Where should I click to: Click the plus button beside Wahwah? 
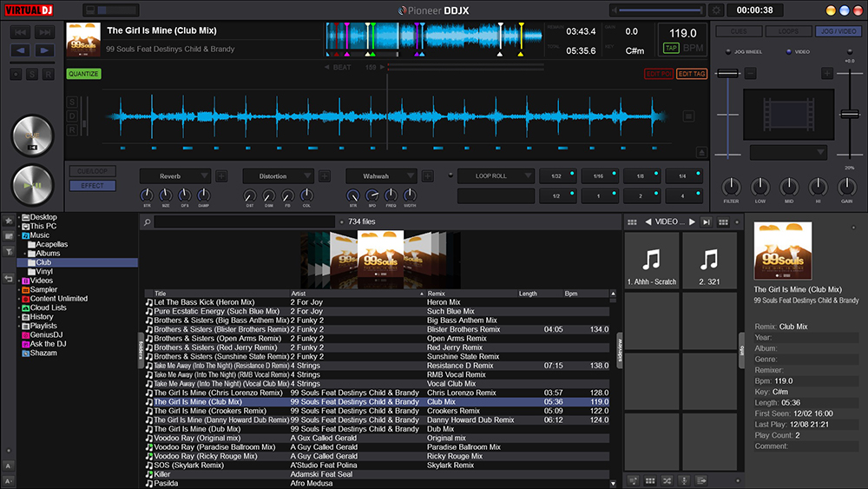point(427,176)
